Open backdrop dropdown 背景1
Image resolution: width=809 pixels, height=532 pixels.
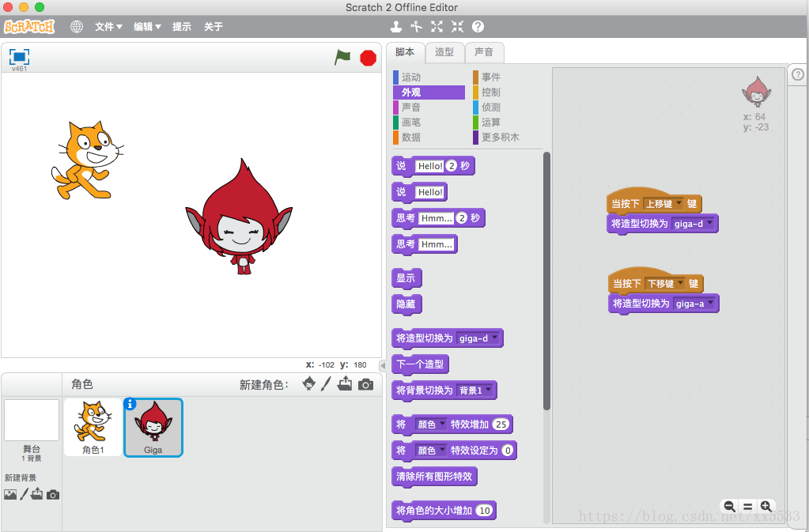click(475, 391)
